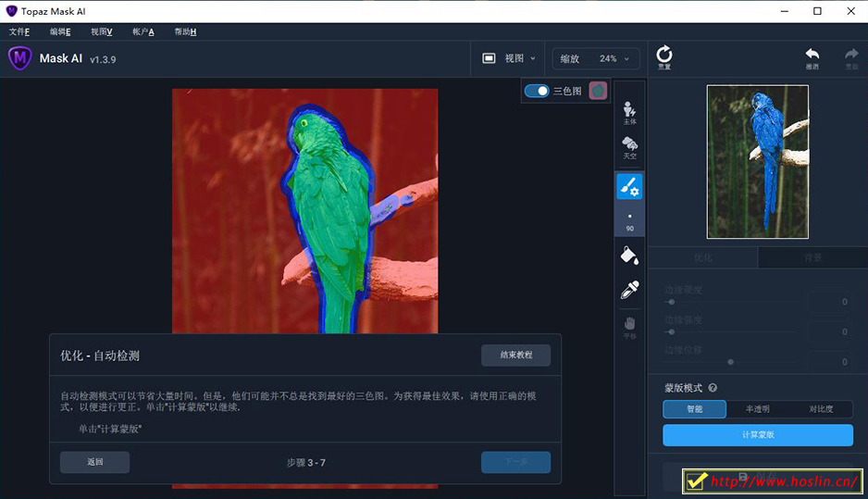This screenshot has width=868, height=499.
Task: Click the 优化 - 自动检测 tutorial heading
Action: coord(100,356)
